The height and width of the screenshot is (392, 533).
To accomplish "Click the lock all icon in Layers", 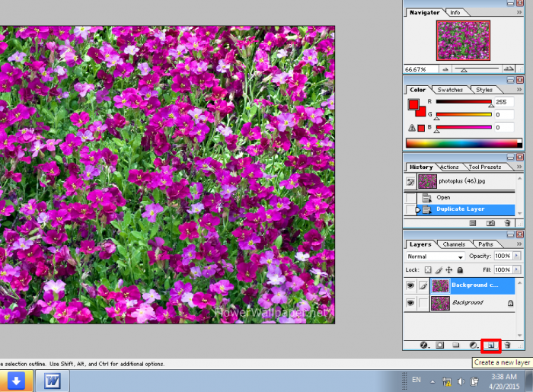I will (x=460, y=269).
